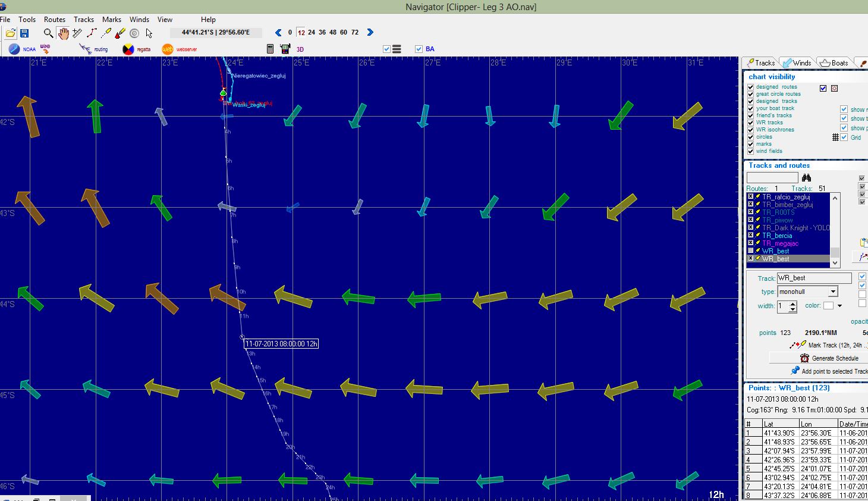Toggle designed routes visibility
Screen dimensions: 868x501
(x=750, y=87)
